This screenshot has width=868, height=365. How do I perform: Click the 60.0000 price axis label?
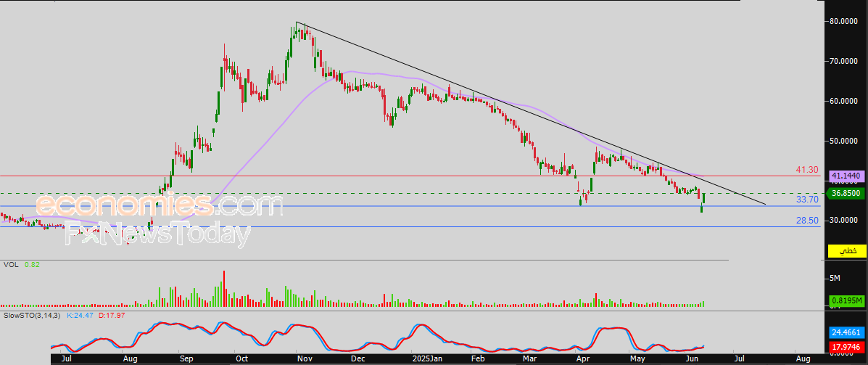pyautogui.click(x=843, y=101)
